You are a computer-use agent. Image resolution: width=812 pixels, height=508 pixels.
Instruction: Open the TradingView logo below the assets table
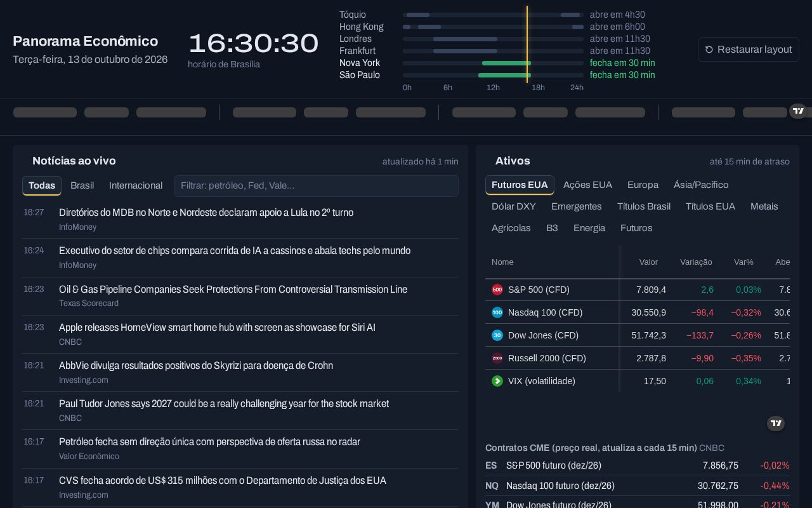point(776,424)
